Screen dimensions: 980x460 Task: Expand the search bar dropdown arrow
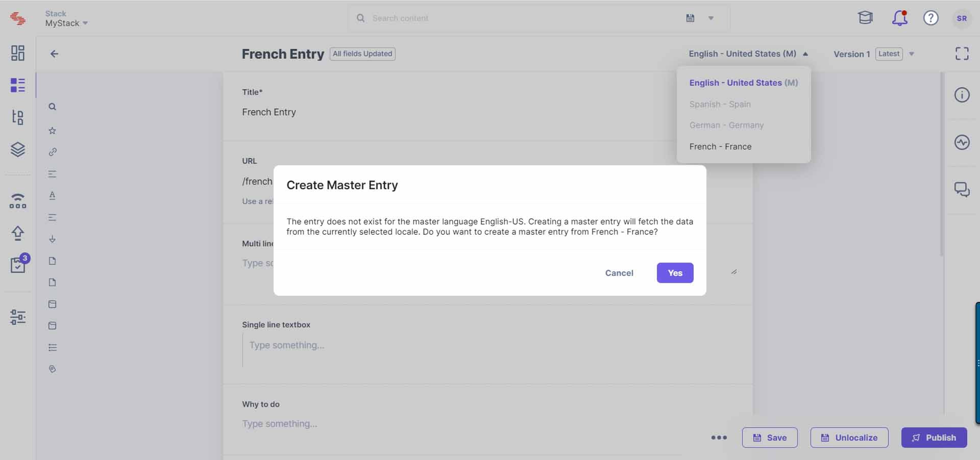point(711,18)
